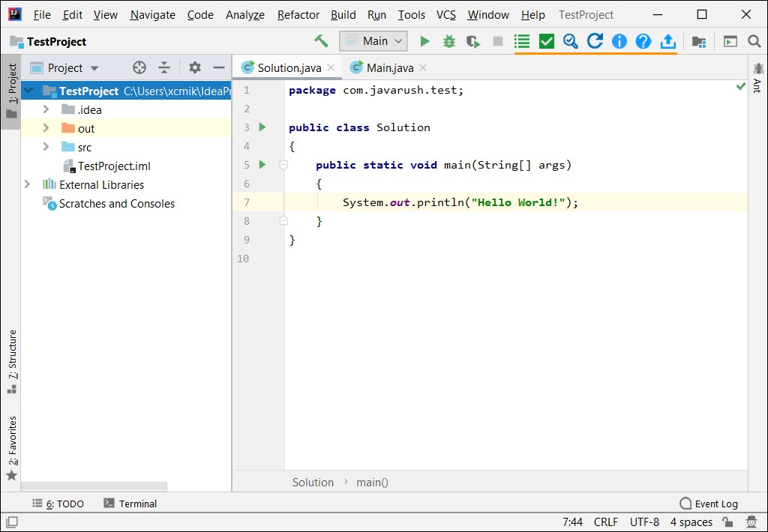Switch to the Main.java editor tab
The image size is (768, 532).
pyautogui.click(x=389, y=67)
